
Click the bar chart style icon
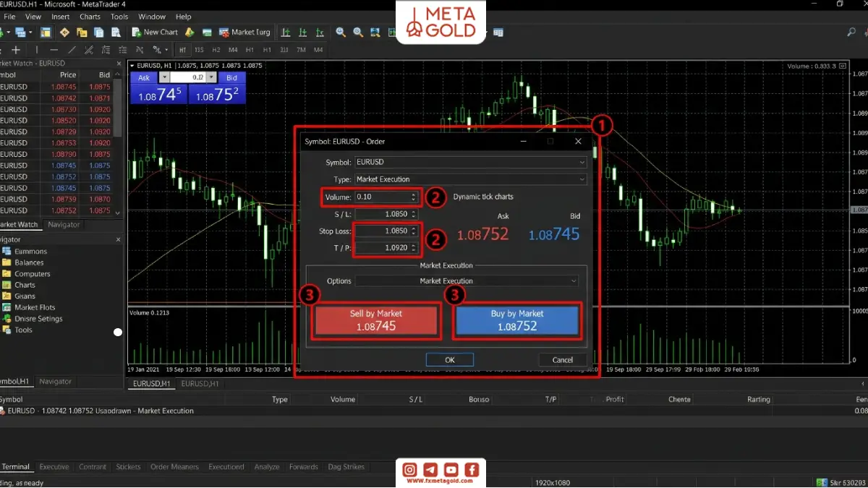(x=286, y=33)
